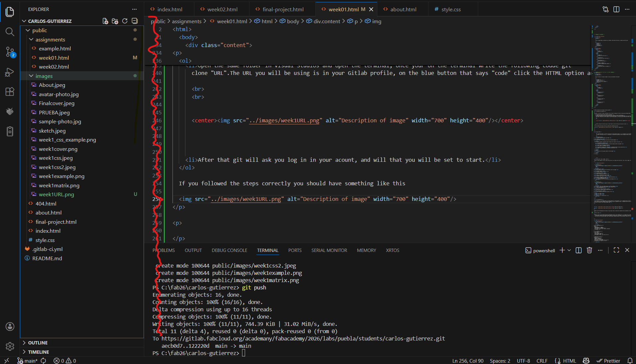This screenshot has width=636, height=364.
Task: Open Explorer views and more actions menu
Action: (x=134, y=9)
